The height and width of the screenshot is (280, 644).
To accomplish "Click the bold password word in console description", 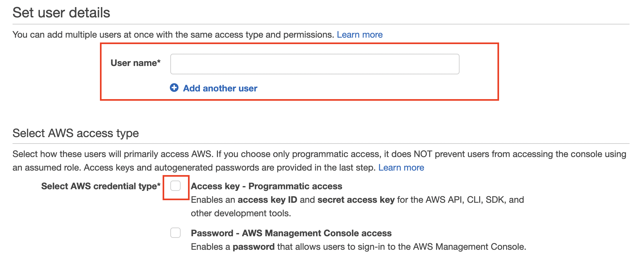I will point(254,247).
